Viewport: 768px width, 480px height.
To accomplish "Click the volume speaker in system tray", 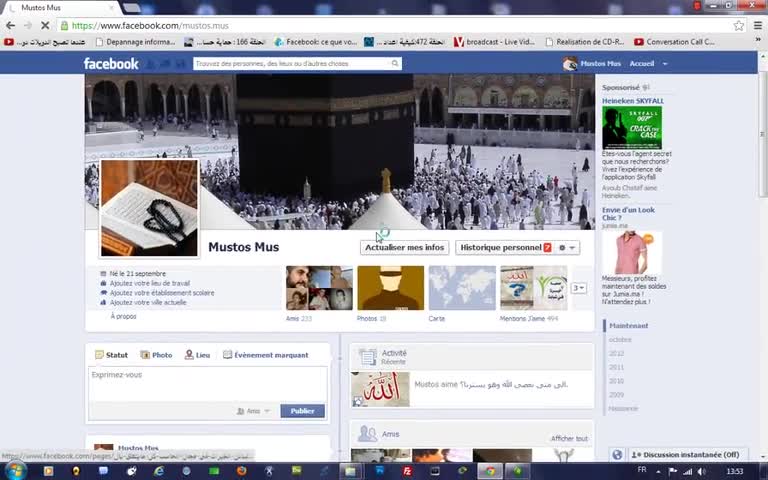I will (701, 471).
